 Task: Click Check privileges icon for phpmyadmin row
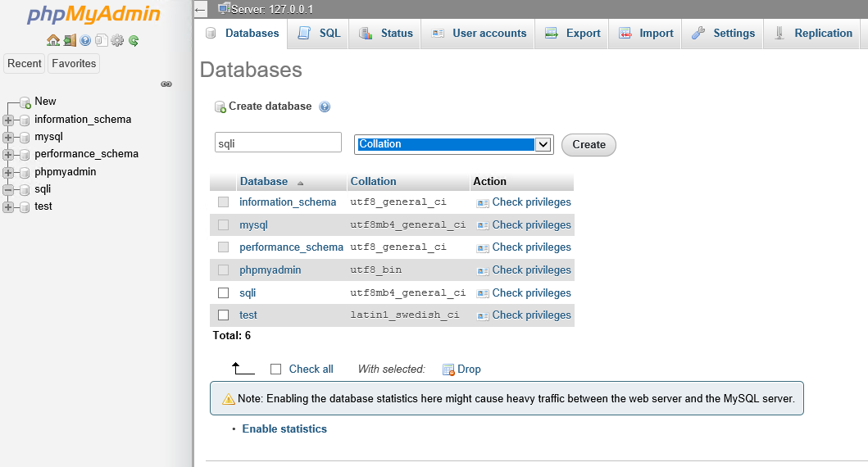click(x=483, y=270)
